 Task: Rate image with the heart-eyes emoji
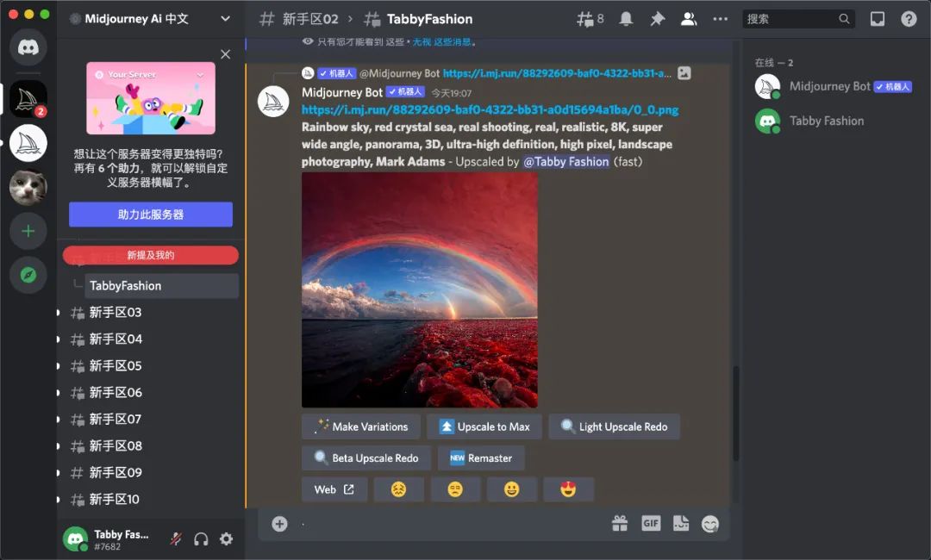[x=568, y=489]
